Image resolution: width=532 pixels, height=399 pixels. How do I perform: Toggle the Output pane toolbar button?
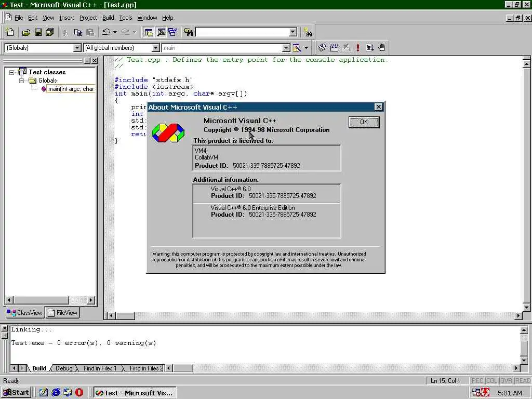click(x=161, y=32)
